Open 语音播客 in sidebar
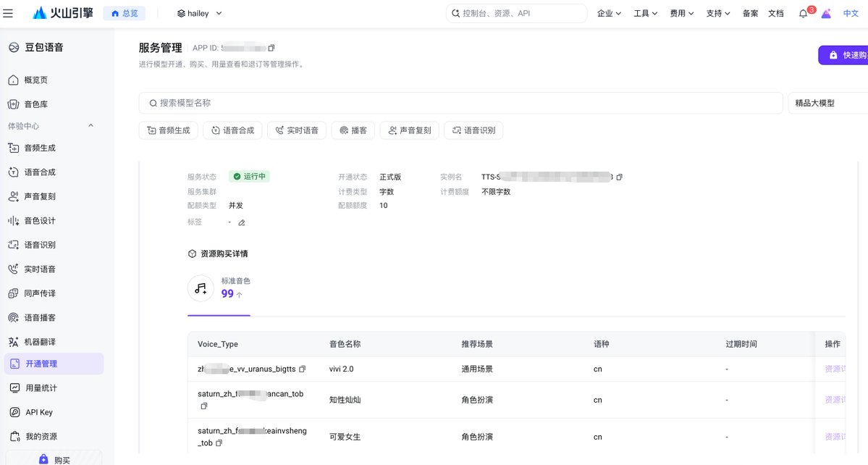The height and width of the screenshot is (465, 868). (53, 318)
